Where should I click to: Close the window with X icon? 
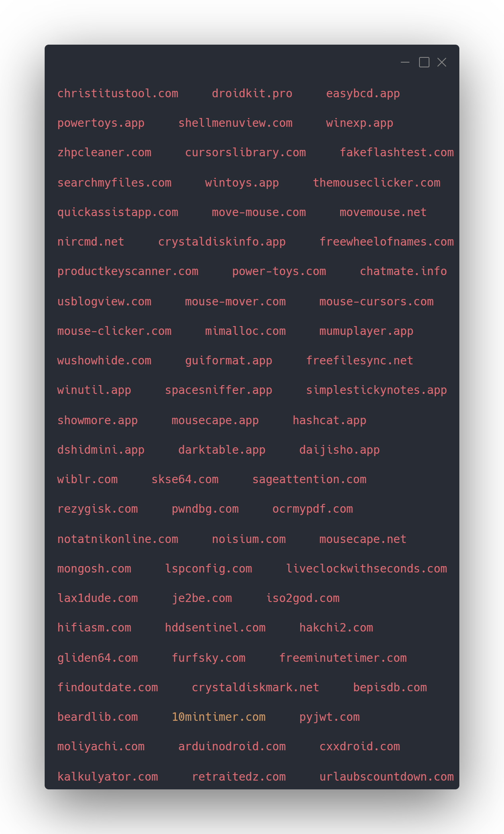point(442,62)
